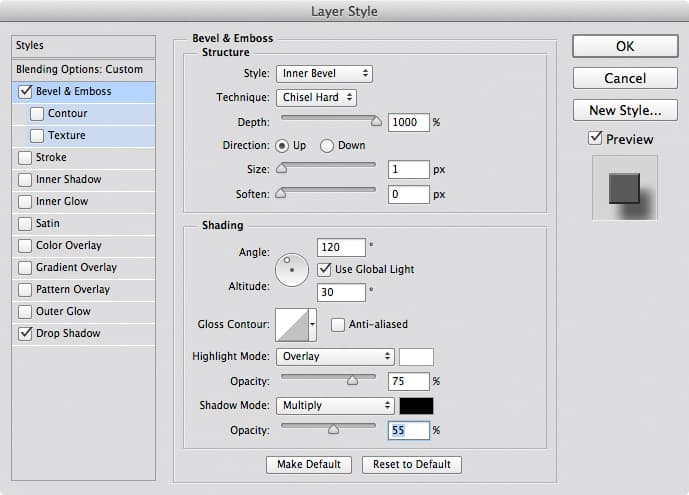Open the Style dropdown showing Inner Bevel
The width and height of the screenshot is (689, 495).
click(324, 73)
